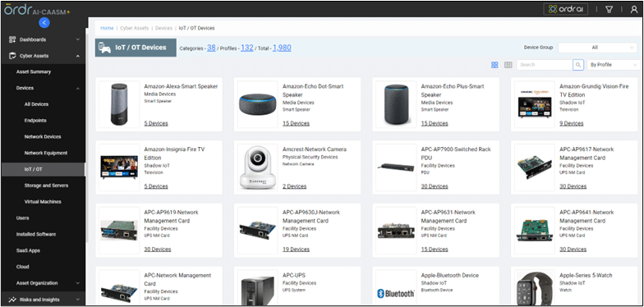The height and width of the screenshot is (307, 644).
Task: Open the By Profile sort dropdown
Action: pyautogui.click(x=613, y=65)
